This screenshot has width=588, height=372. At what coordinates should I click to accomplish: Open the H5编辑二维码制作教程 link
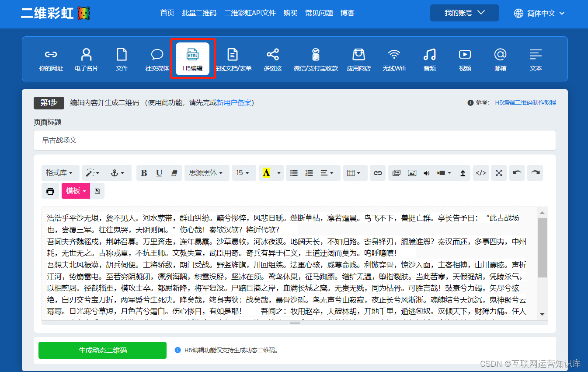point(525,102)
